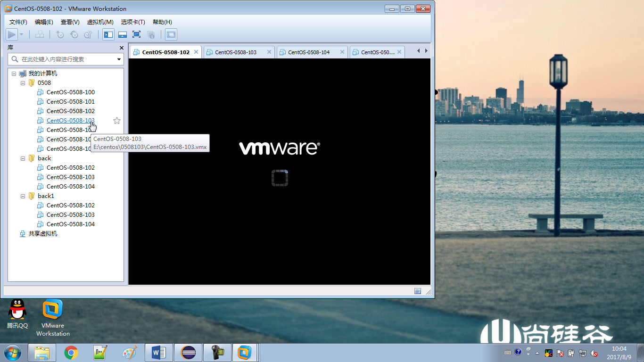Open the 查看(V) menu
644x362 pixels.
pos(70,22)
